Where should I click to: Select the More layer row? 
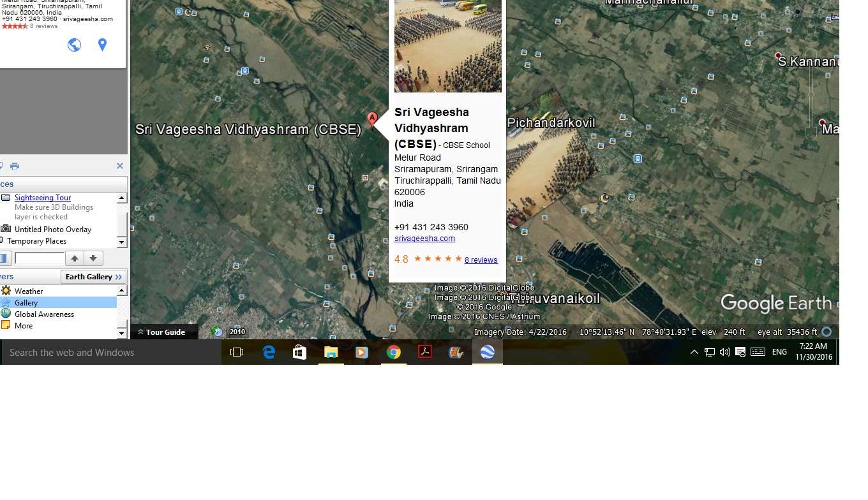(24, 325)
